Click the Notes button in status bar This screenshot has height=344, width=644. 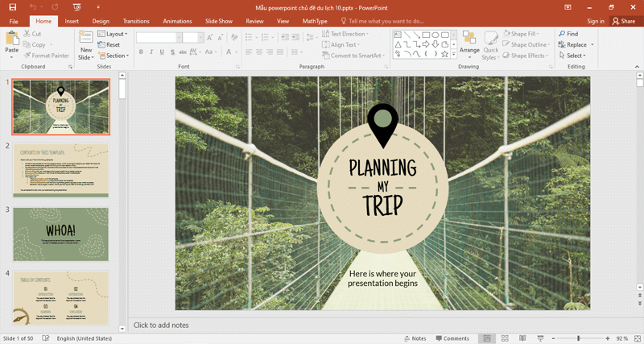[x=415, y=338]
